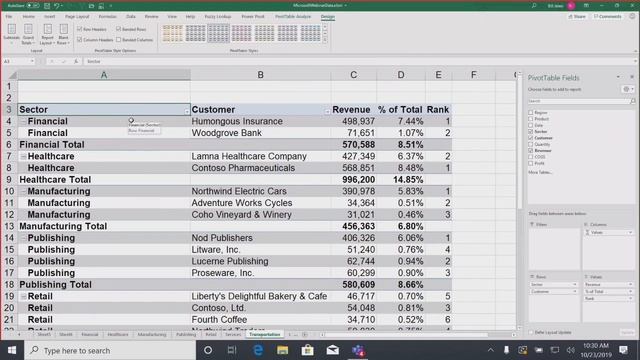Click the formula bar containing Sector
The image size is (640, 360).
pos(359,61)
